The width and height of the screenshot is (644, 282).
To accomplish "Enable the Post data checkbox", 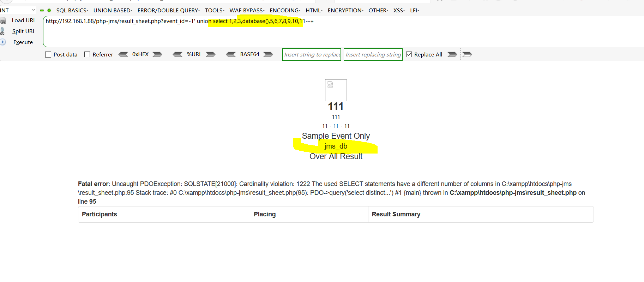I will click(48, 55).
